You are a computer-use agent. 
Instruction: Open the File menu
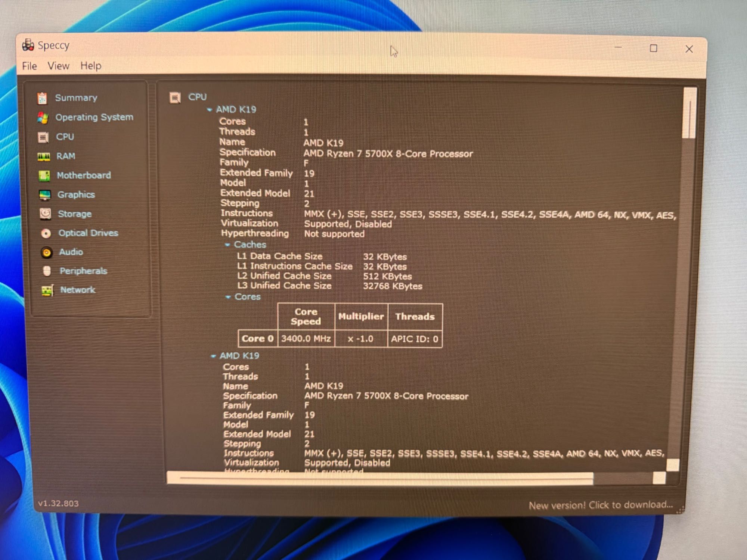[x=30, y=66]
